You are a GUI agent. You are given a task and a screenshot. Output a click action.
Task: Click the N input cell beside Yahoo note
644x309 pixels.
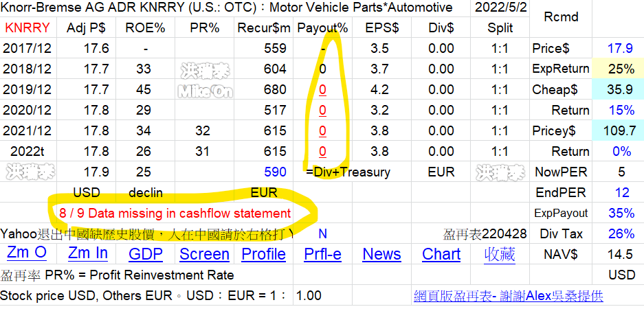(322, 234)
